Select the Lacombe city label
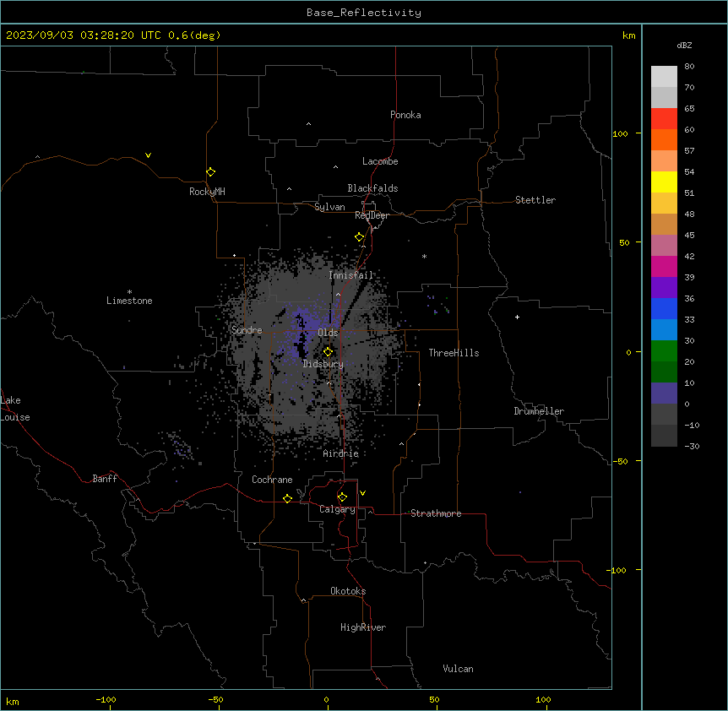The height and width of the screenshot is (711, 728). pos(380,161)
